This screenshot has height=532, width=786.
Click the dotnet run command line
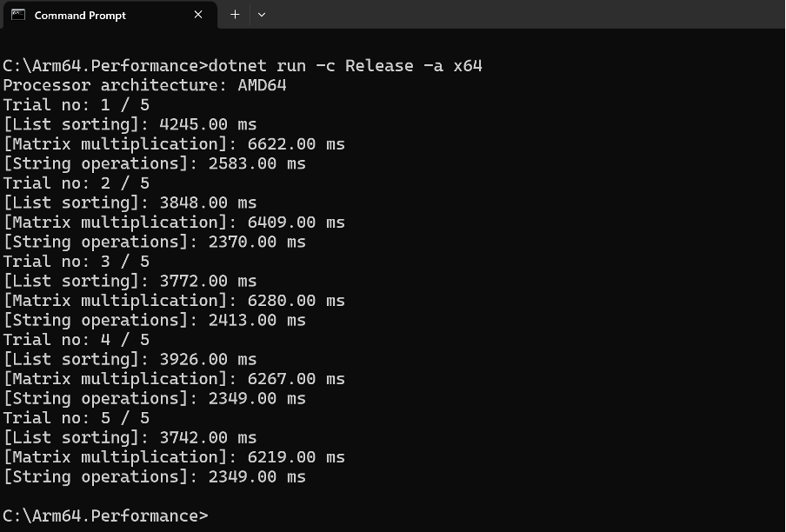point(243,65)
